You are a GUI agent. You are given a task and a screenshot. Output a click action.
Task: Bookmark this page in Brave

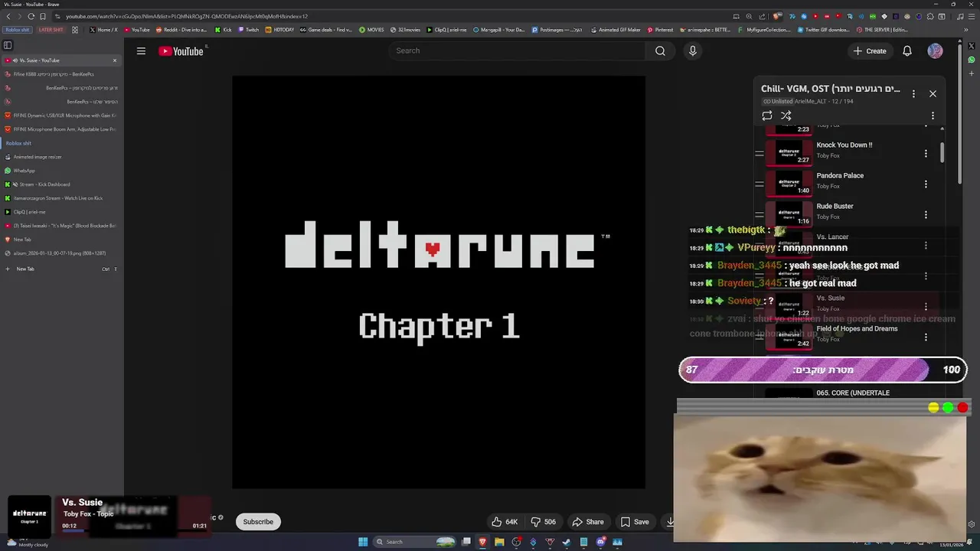click(x=43, y=16)
